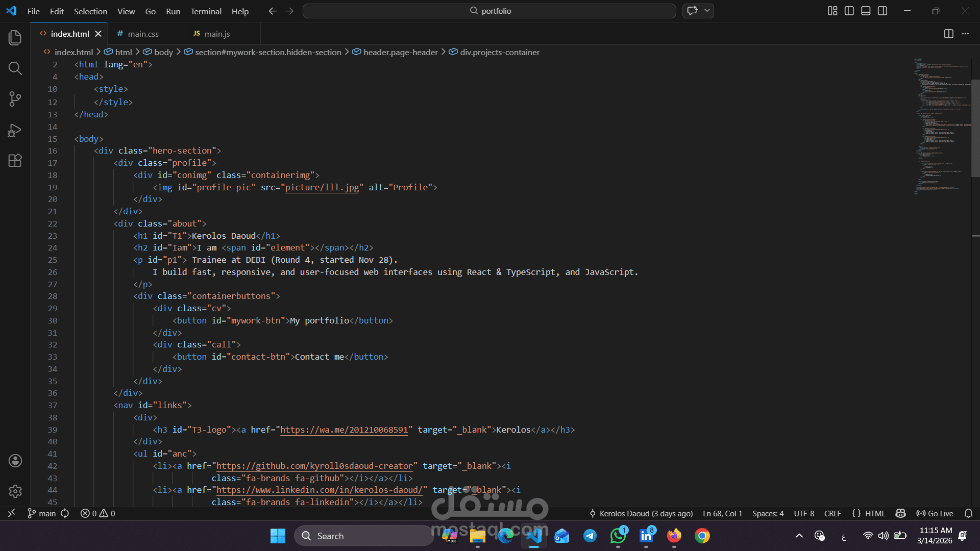
Task: Expand header.page-header breadcrumb item
Action: tap(400, 52)
